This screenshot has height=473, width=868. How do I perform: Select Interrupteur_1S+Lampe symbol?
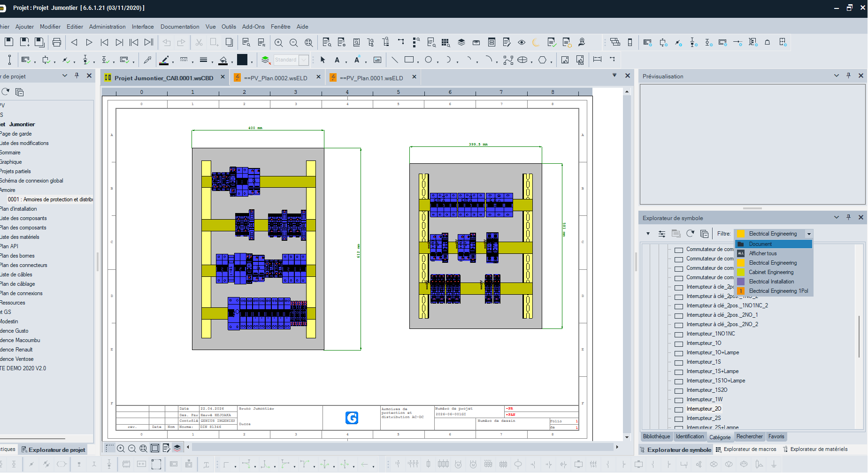pyautogui.click(x=712, y=371)
